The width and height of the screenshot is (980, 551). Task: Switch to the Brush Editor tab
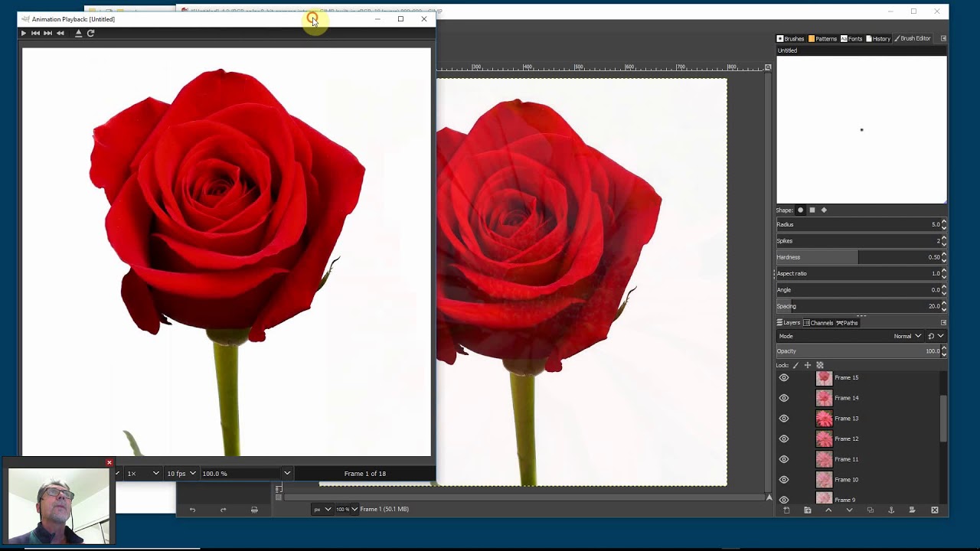912,38
